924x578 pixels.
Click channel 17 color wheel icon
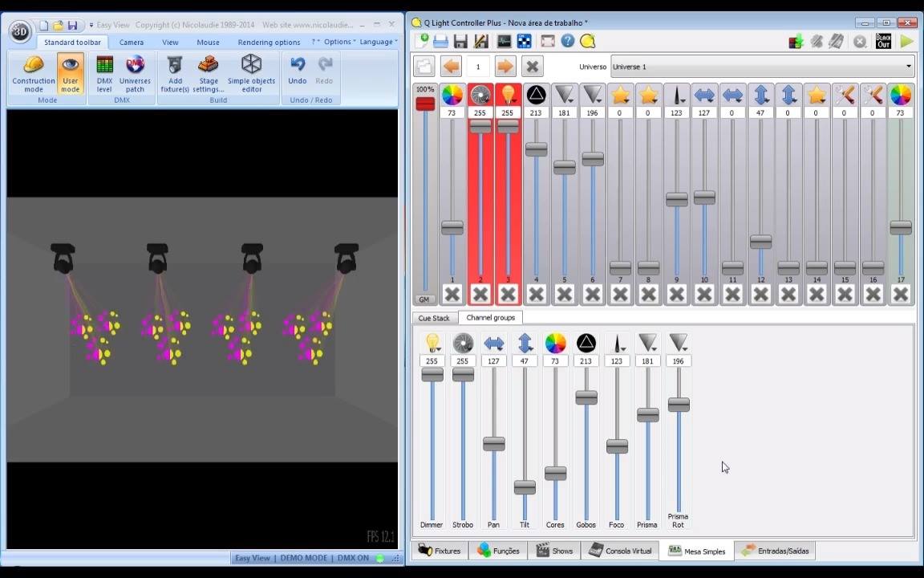coord(901,95)
